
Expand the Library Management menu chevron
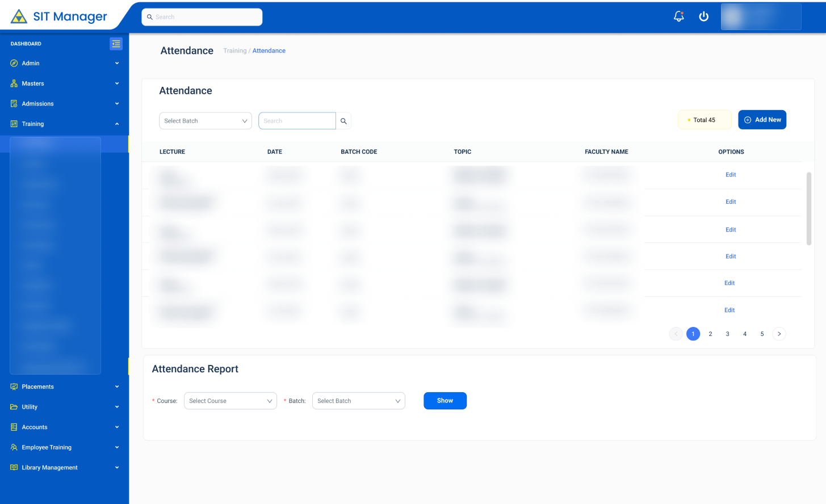click(x=117, y=467)
